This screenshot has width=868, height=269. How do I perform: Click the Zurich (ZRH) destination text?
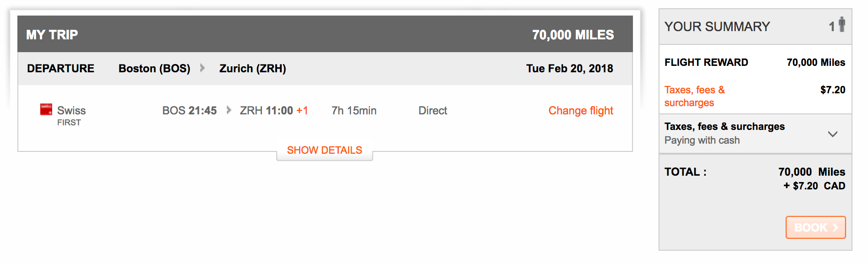coord(252,69)
